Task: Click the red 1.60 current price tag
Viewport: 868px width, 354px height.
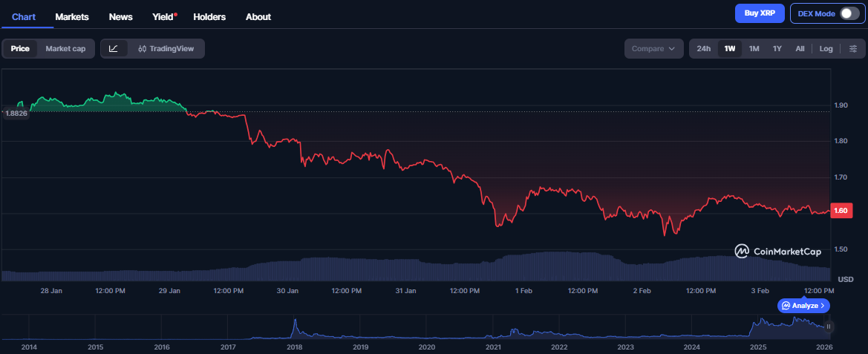Action: [x=841, y=211]
